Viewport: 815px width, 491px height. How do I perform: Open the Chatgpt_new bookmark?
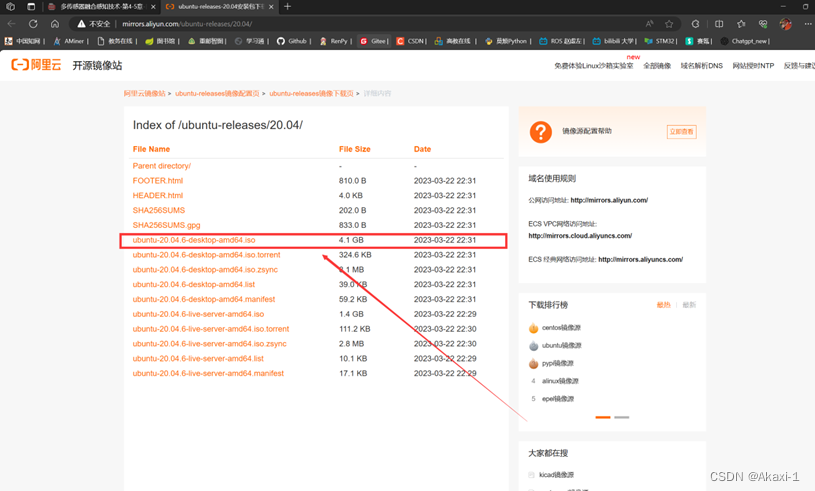click(744, 41)
